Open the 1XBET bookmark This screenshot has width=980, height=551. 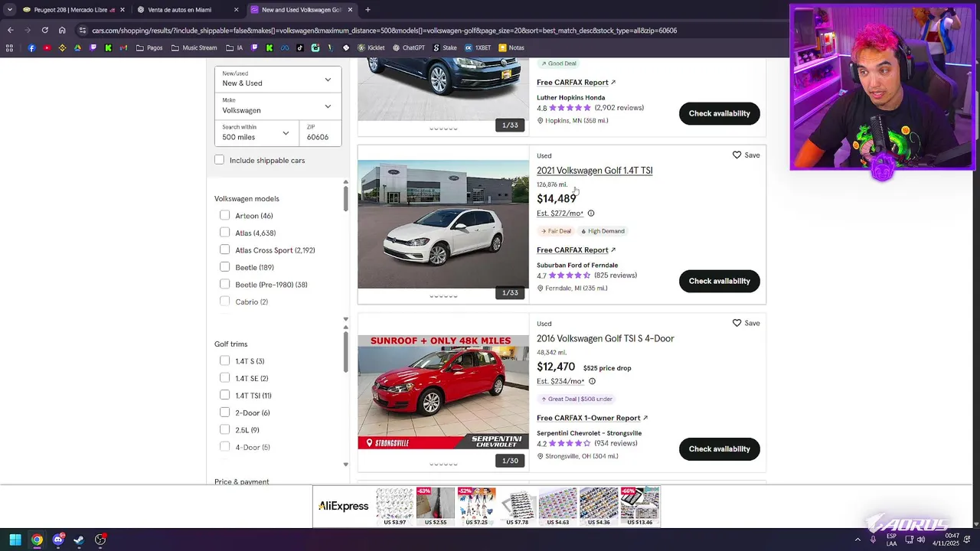pos(478,47)
